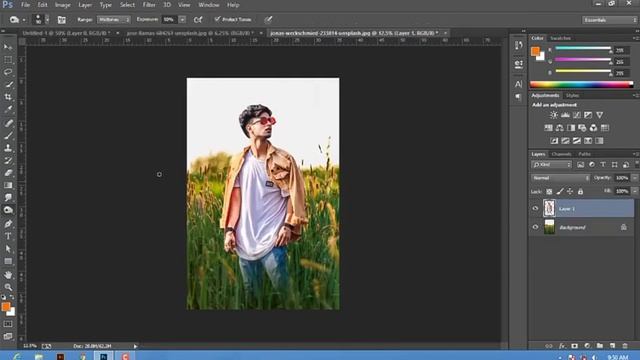Add a Vibrance adjustment
Screen dimensions: 640x360
(599, 115)
